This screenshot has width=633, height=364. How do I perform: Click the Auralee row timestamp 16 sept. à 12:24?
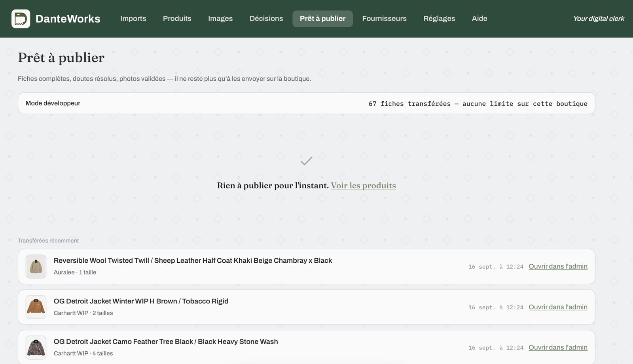click(x=496, y=267)
